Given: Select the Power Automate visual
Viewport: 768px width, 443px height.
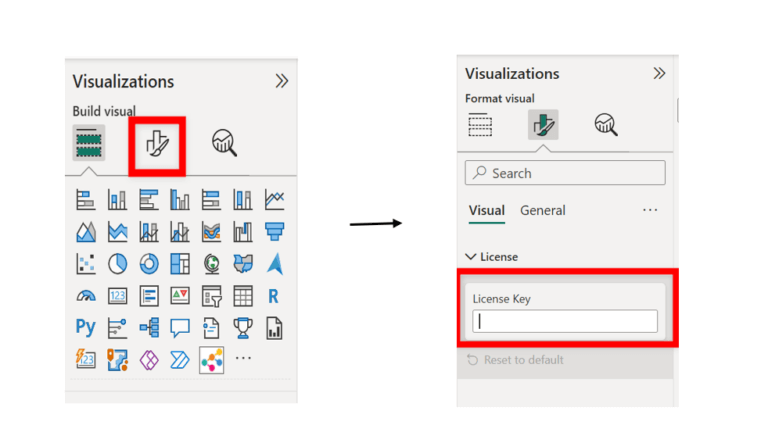Looking at the screenshot, I should click(x=180, y=360).
